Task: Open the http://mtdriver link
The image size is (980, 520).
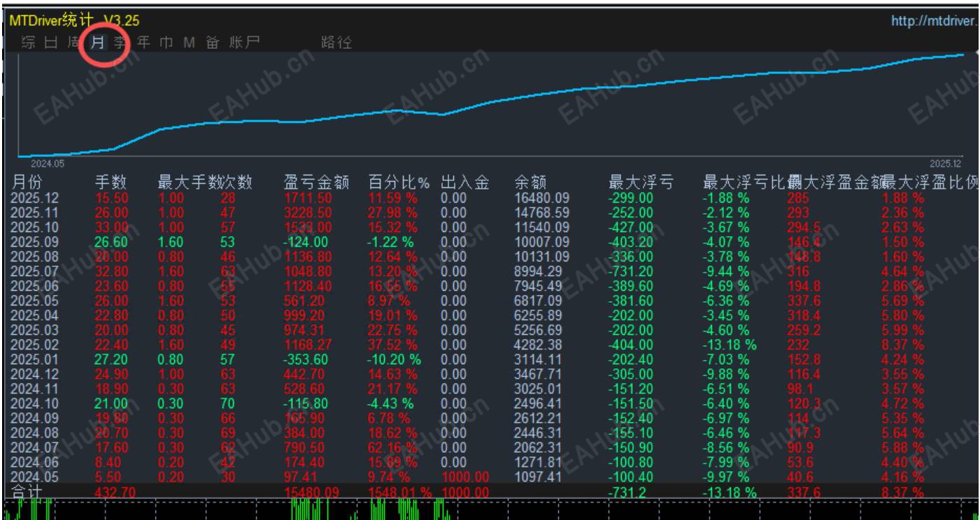Action: pos(935,22)
